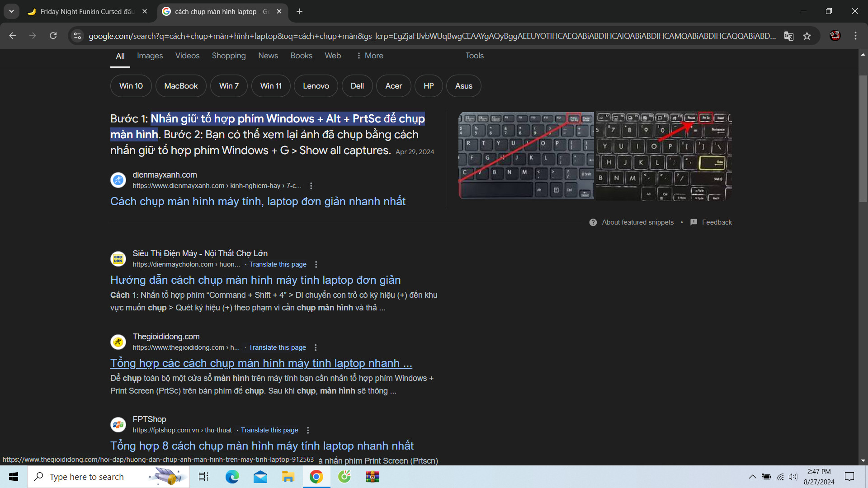Click About featured snippets help icon

[x=593, y=222]
